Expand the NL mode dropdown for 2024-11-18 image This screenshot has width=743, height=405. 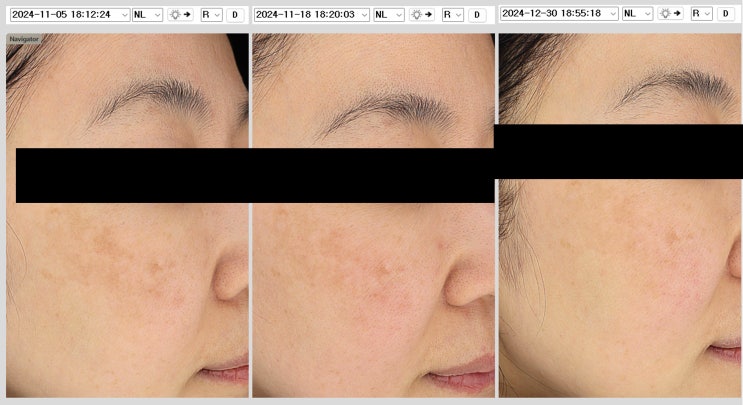[x=389, y=15]
